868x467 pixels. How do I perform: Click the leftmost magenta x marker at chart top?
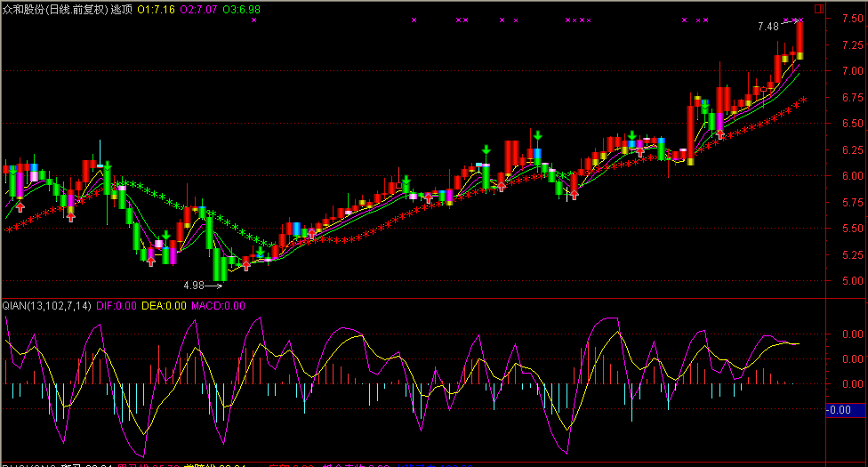pyautogui.click(x=253, y=20)
